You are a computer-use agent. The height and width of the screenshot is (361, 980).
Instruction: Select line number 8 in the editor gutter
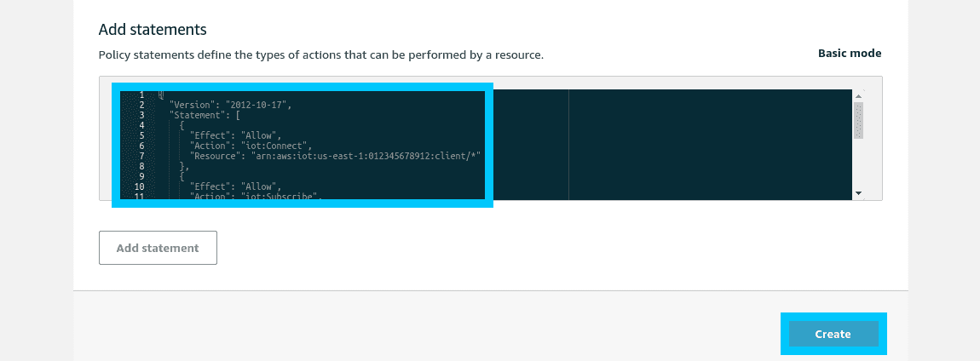coord(141,166)
